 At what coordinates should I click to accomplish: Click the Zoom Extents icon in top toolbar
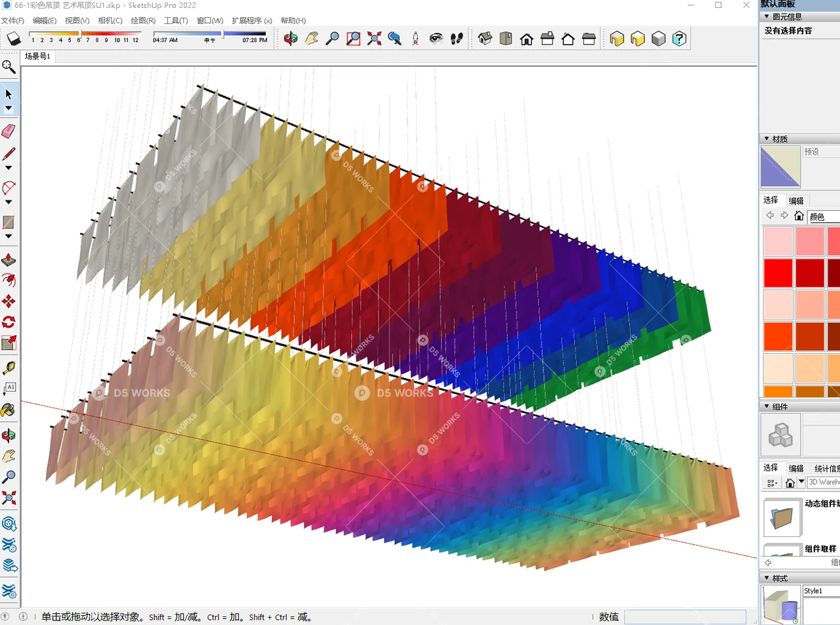coord(374,39)
